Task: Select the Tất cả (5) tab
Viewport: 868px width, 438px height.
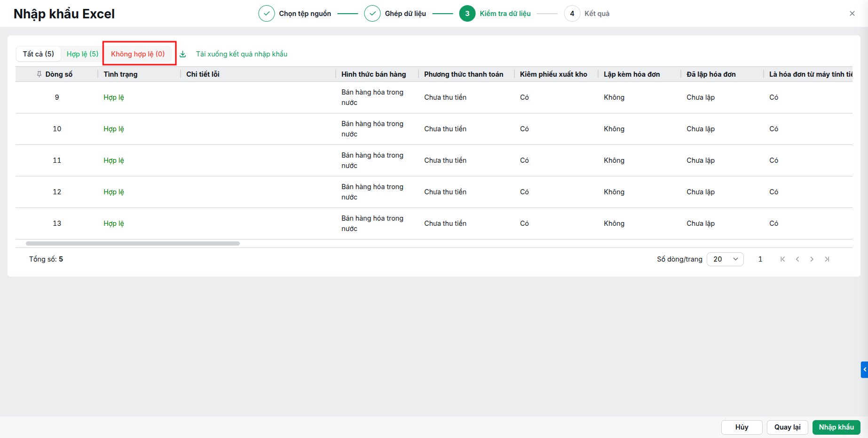Action: (x=39, y=54)
